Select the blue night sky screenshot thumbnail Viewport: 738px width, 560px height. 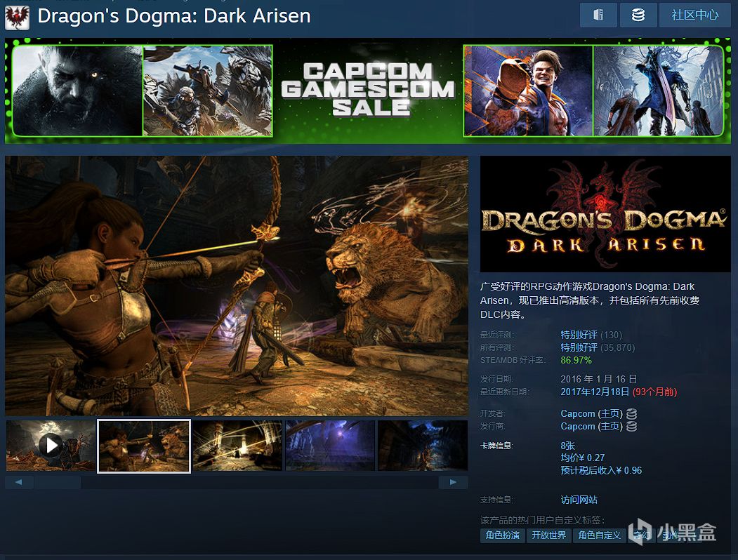pos(330,446)
